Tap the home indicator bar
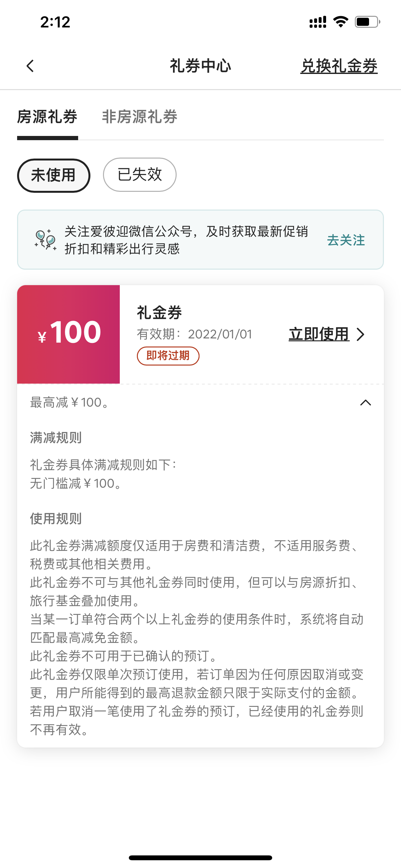 tap(200, 858)
